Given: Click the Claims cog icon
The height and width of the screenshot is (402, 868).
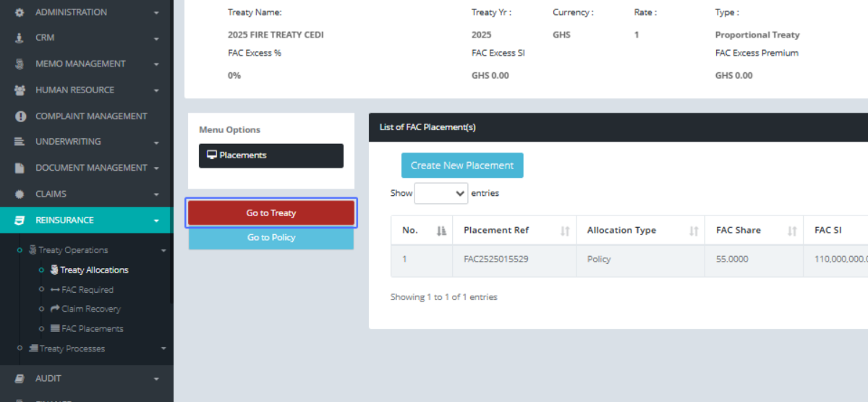Looking at the screenshot, I should click(20, 194).
